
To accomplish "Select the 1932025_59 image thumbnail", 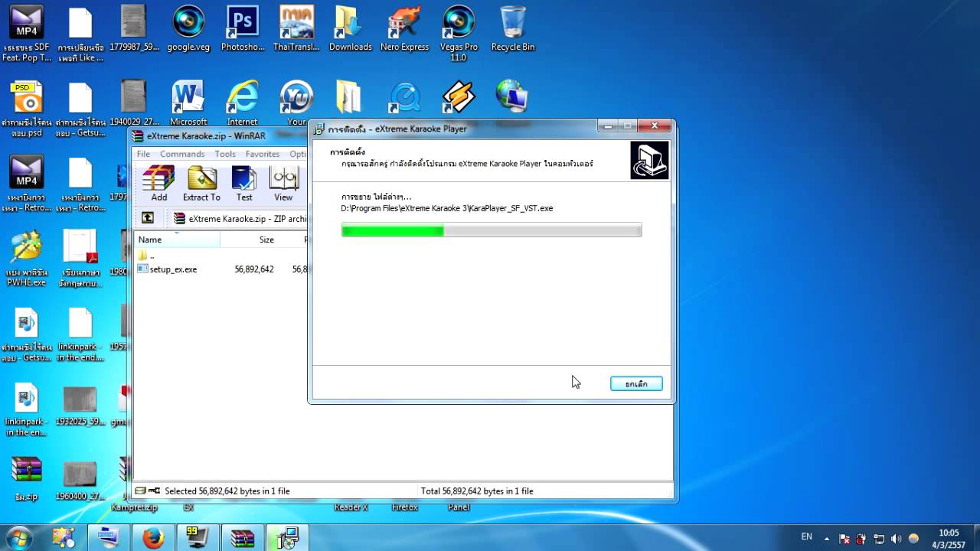I will pos(80,406).
